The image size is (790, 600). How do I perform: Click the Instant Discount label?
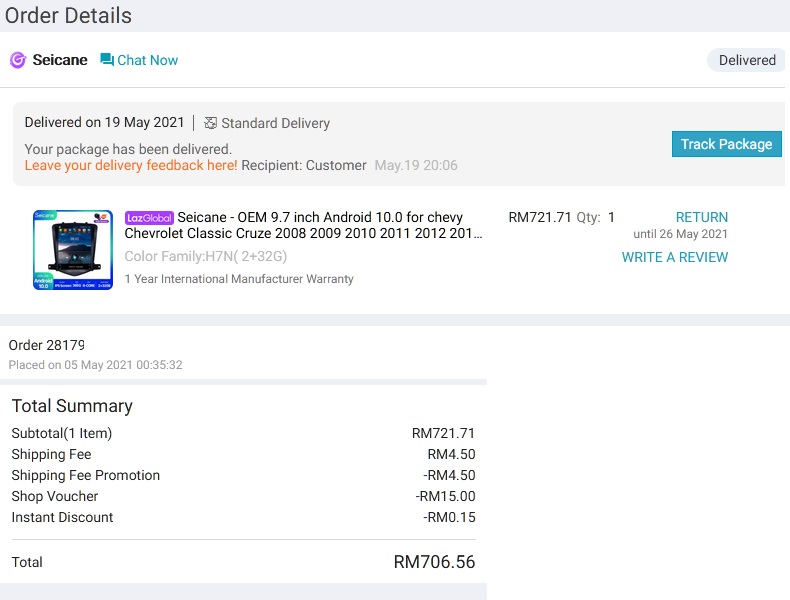point(62,517)
